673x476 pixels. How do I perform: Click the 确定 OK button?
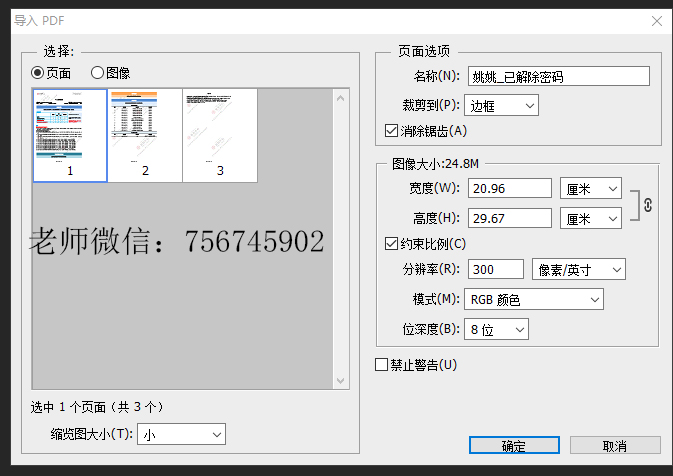pos(514,445)
